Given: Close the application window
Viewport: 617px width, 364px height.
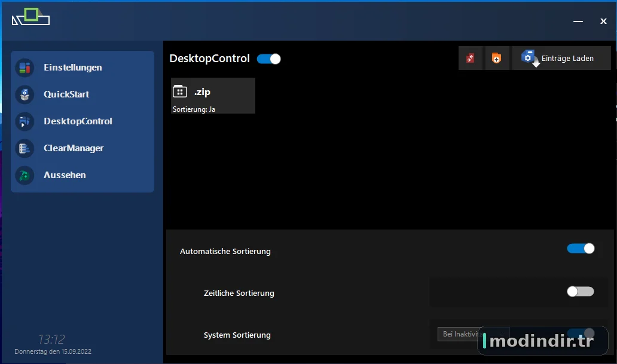Looking at the screenshot, I should 603,22.
